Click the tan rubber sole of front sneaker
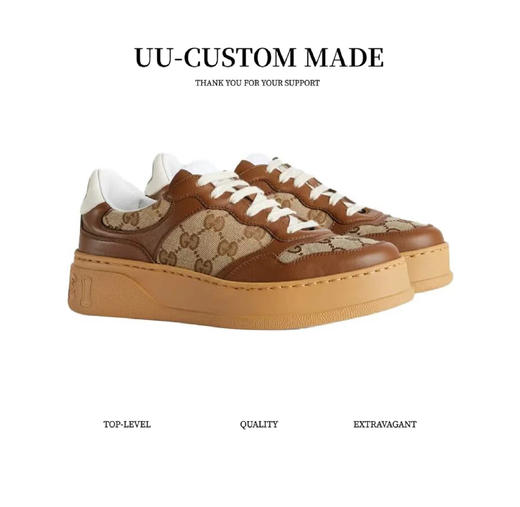The width and height of the screenshot is (520, 507). point(240,293)
